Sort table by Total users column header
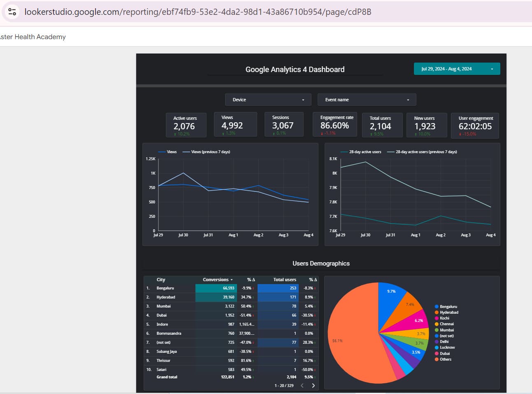The image size is (532, 394). (x=285, y=280)
